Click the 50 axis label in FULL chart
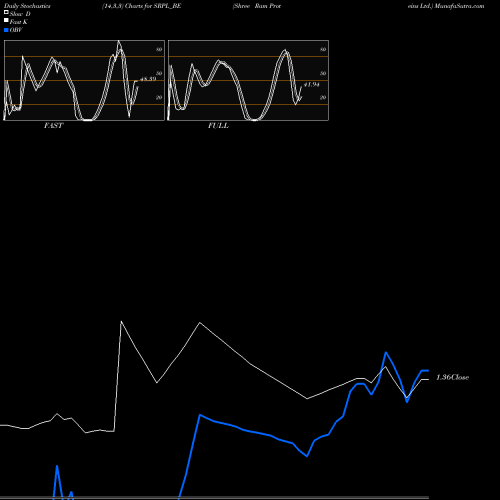This screenshot has width=500, height=500. click(x=323, y=73)
